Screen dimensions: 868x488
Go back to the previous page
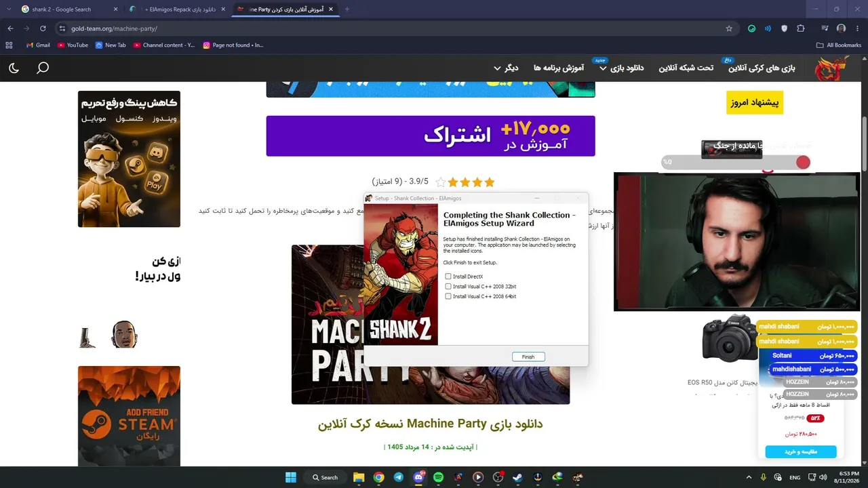(x=10, y=28)
